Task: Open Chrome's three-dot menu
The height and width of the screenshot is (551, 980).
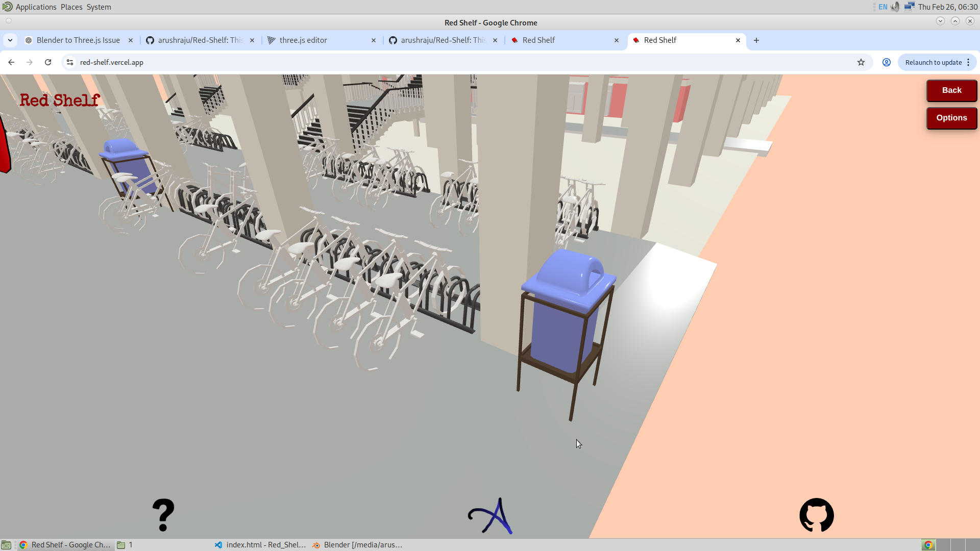Action: pyautogui.click(x=969, y=62)
